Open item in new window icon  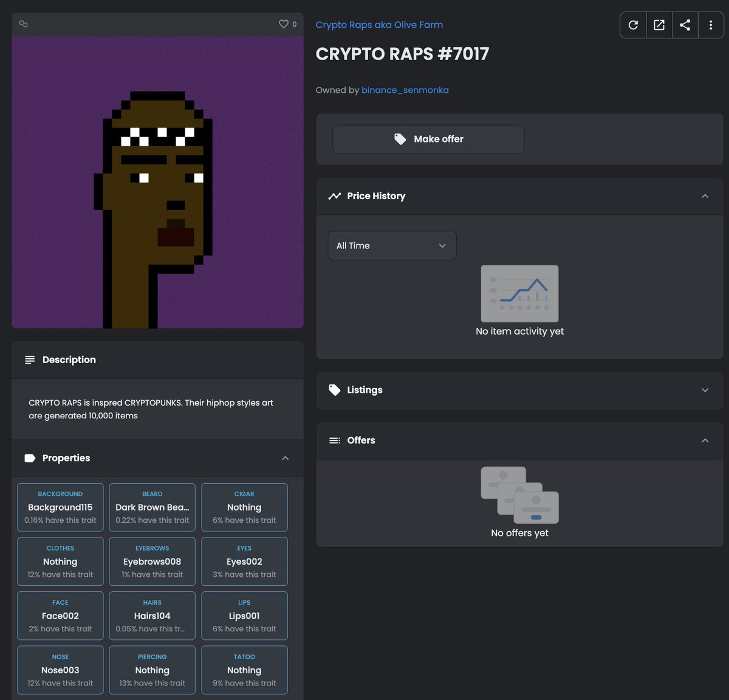click(659, 25)
